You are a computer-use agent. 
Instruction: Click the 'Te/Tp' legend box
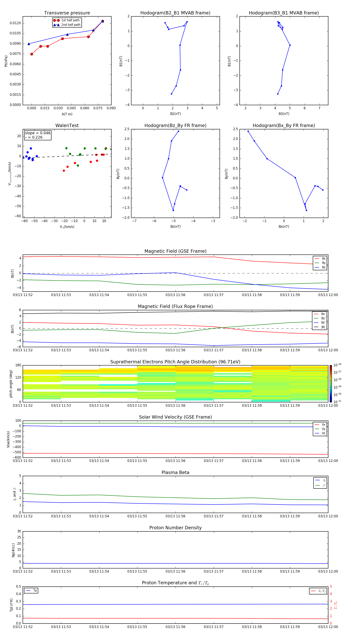click(318, 591)
